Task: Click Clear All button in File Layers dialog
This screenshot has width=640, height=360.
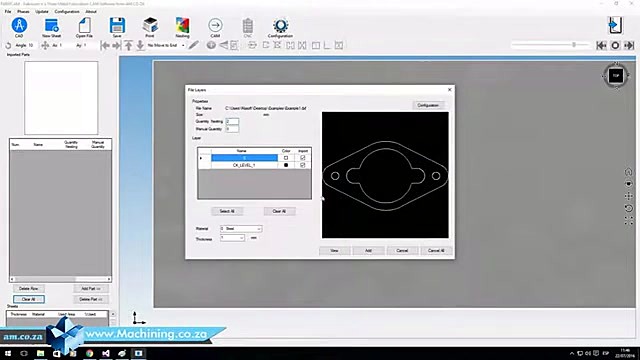Action: pos(279,211)
